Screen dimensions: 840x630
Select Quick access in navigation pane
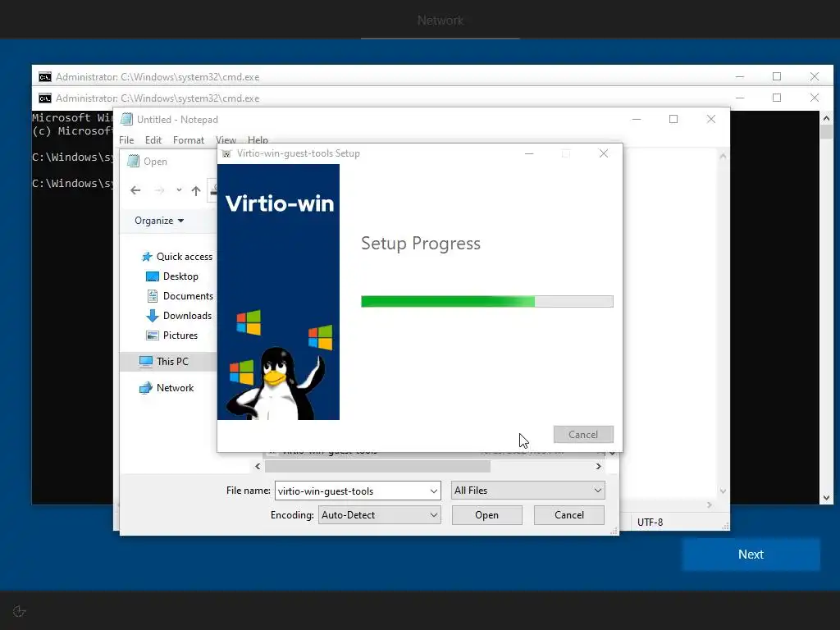pyautogui.click(x=185, y=257)
